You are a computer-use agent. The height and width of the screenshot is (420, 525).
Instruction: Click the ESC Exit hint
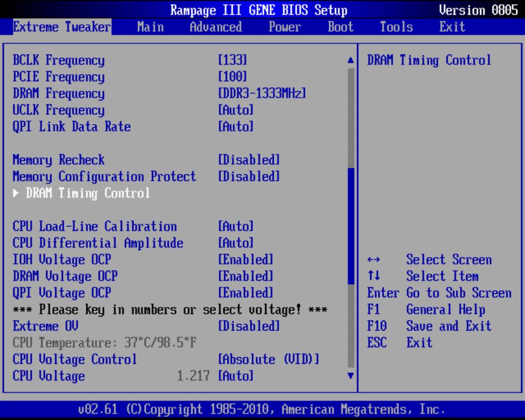pyautogui.click(x=400, y=342)
